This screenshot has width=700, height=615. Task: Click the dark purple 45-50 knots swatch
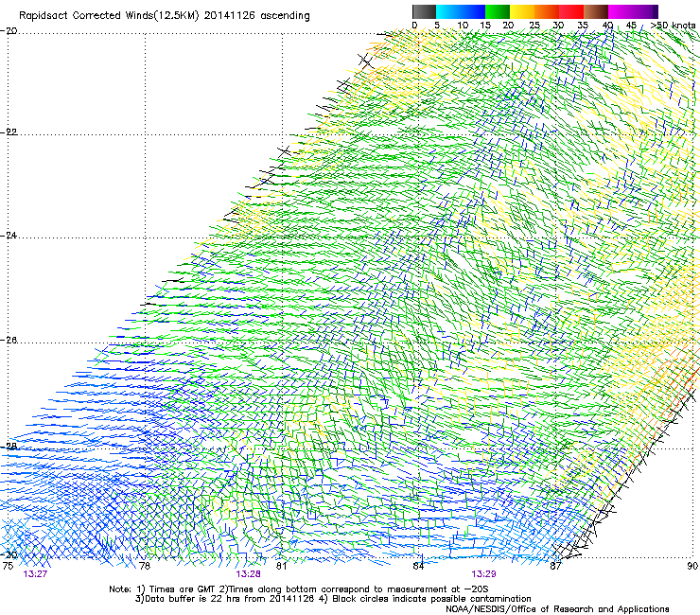tap(645, 11)
